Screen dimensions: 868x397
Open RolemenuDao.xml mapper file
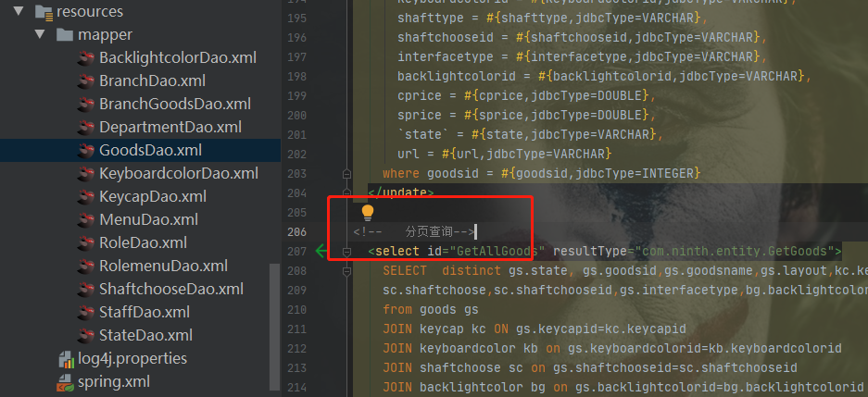coord(163,266)
